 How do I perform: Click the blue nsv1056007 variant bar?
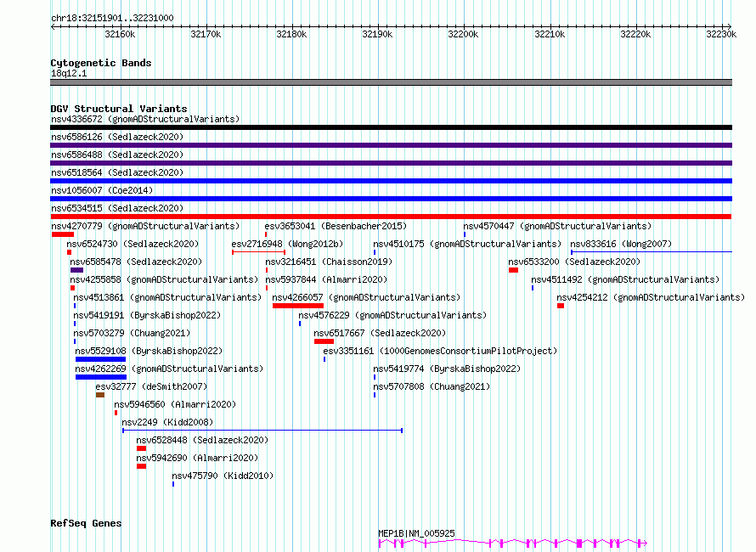(391, 199)
